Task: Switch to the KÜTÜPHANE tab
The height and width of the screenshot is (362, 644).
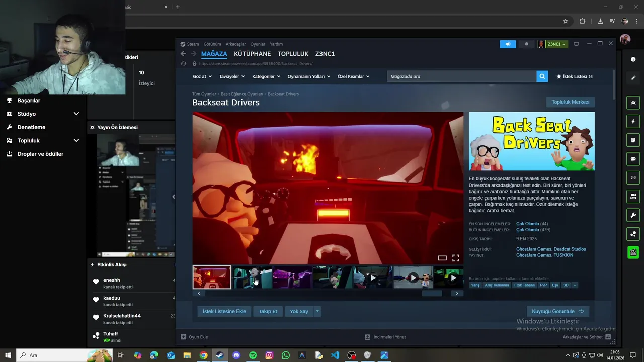Action: click(253, 54)
